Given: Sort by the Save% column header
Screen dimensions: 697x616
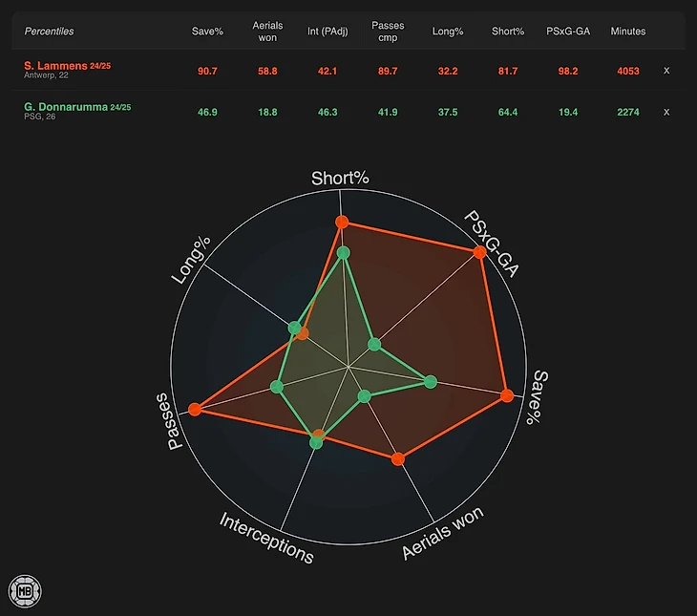Looking at the screenshot, I should [207, 32].
